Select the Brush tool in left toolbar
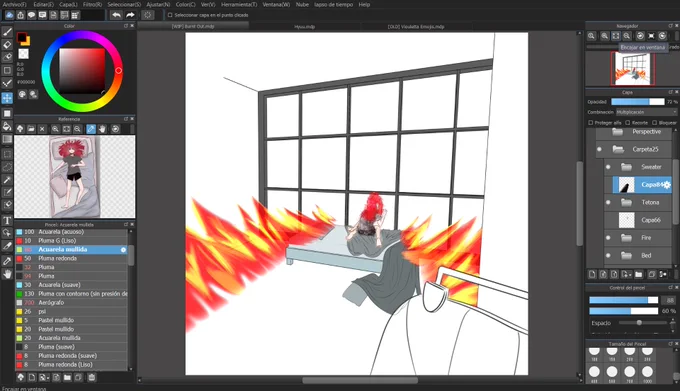This screenshot has height=391, width=680. (x=7, y=32)
